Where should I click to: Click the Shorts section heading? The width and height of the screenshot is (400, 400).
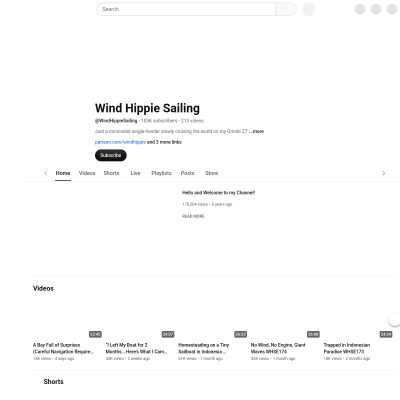pos(53,382)
